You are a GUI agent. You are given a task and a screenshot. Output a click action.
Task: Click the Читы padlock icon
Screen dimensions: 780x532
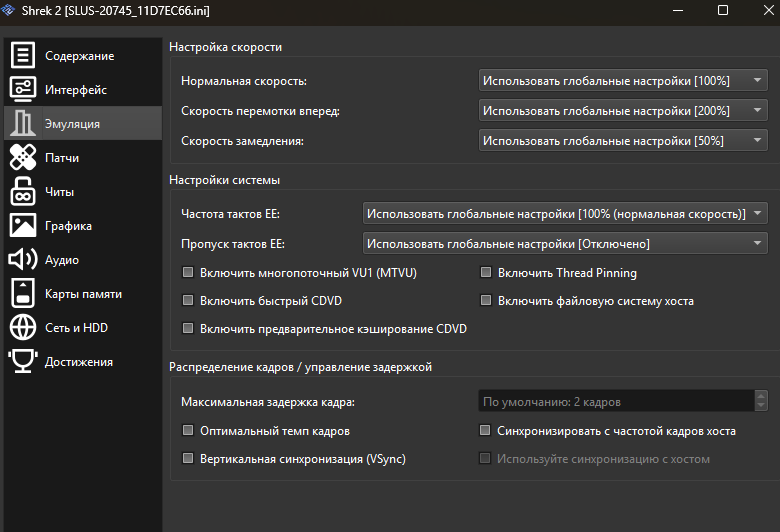pos(23,191)
